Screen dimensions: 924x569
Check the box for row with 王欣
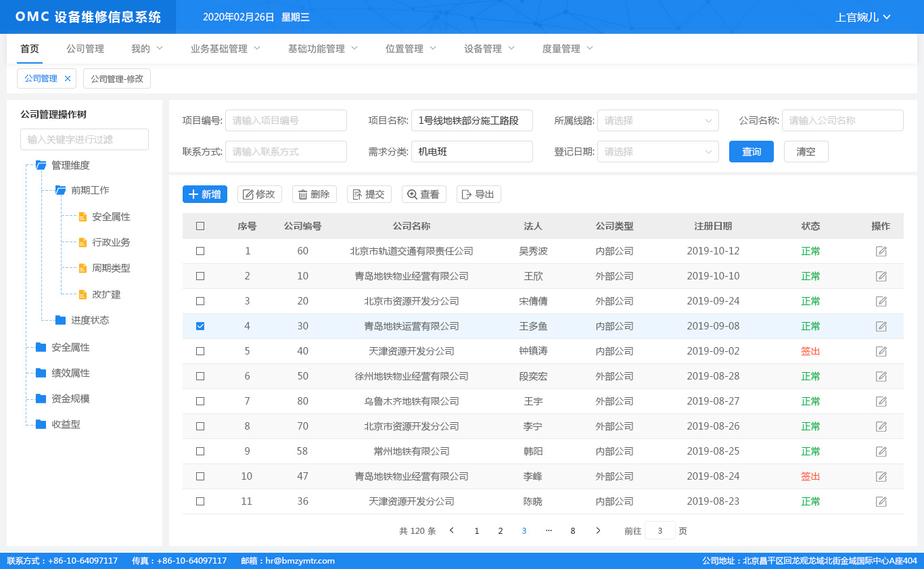200,276
